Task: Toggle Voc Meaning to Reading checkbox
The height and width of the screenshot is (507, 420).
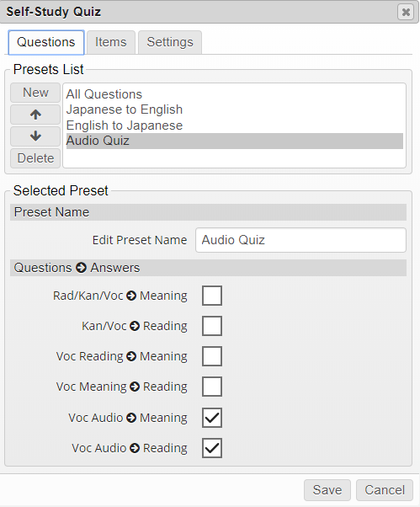Action: click(212, 387)
